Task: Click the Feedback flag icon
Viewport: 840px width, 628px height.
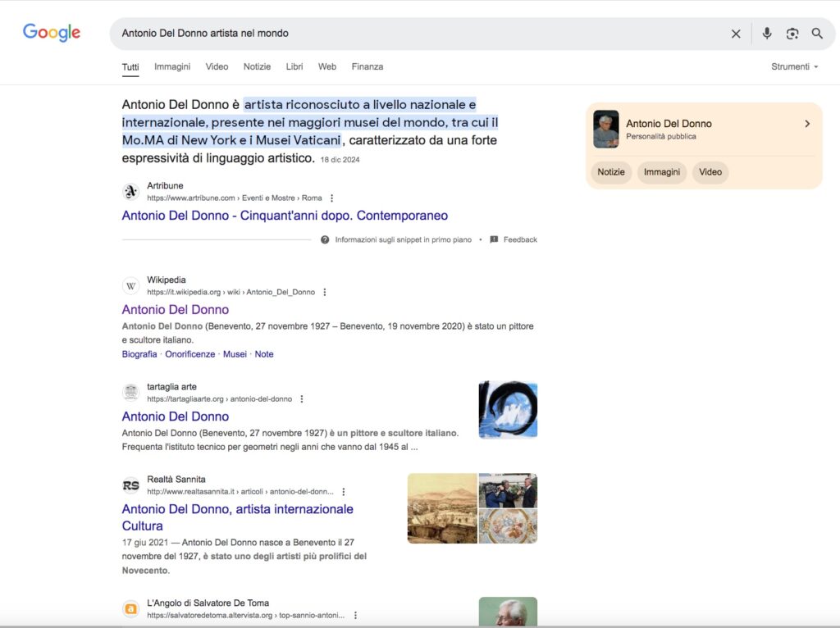Action: [x=494, y=239]
